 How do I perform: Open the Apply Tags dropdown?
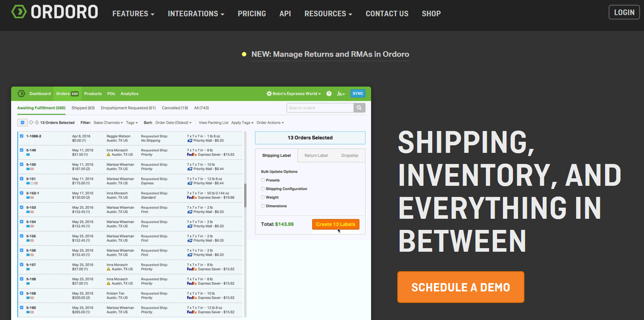[x=242, y=123]
